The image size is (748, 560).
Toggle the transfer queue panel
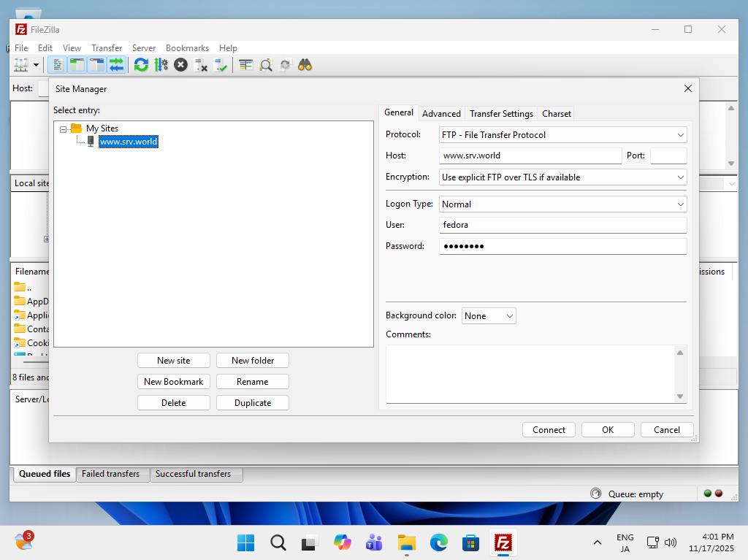tap(117, 65)
